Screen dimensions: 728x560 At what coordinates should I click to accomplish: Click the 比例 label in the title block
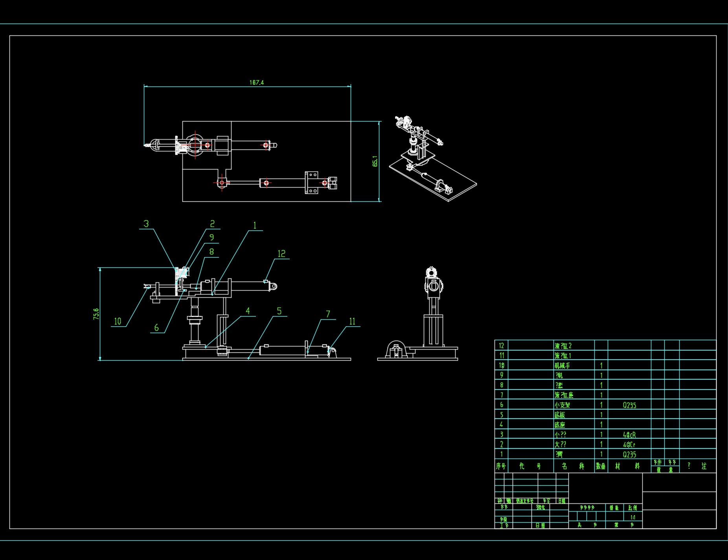[x=632, y=508]
